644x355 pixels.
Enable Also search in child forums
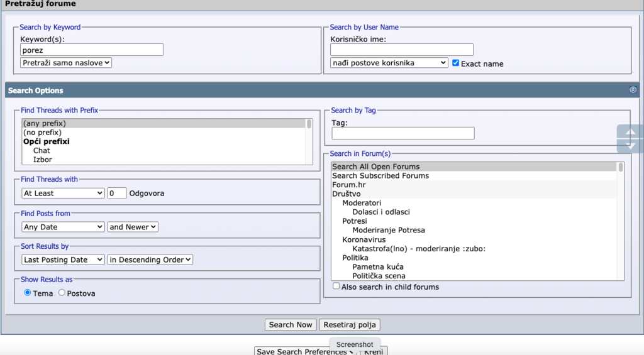click(336, 286)
